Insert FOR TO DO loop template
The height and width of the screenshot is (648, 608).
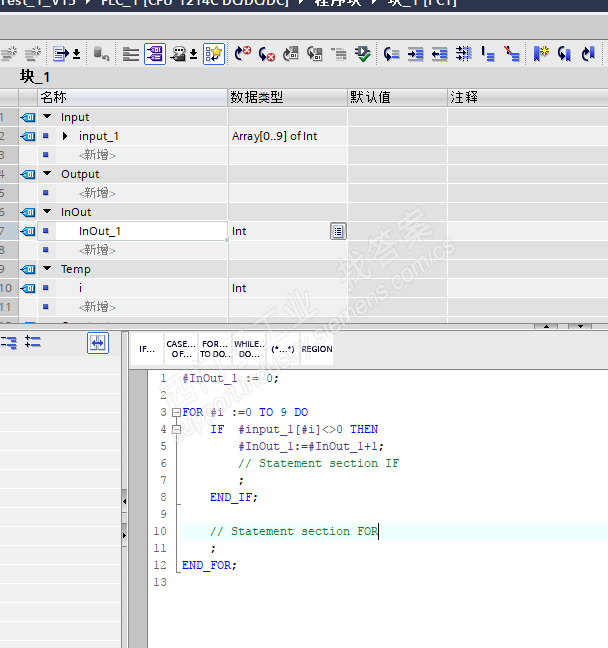pos(214,349)
